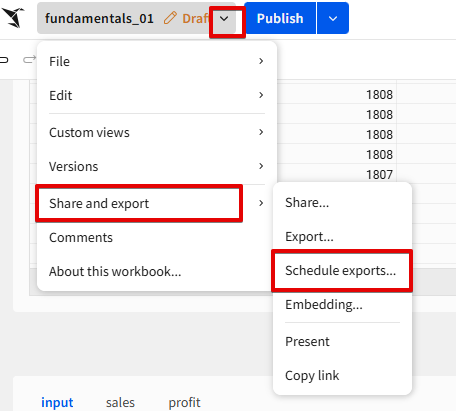Image resolution: width=456 pixels, height=411 pixels.
Task: Expand the Share and export chevron
Action: pos(261,203)
